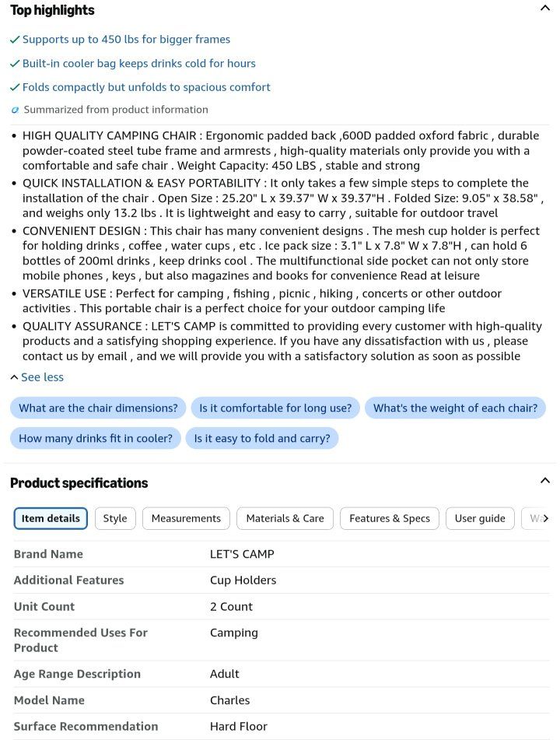Select the Item details tab
Screen dimensions: 560x740
coord(51,518)
